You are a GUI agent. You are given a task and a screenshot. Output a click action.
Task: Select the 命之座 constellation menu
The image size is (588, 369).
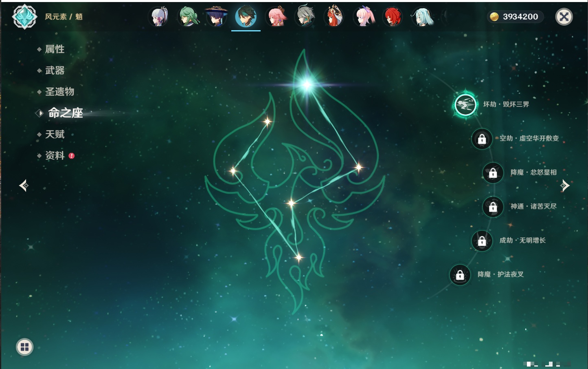pyautogui.click(x=65, y=113)
